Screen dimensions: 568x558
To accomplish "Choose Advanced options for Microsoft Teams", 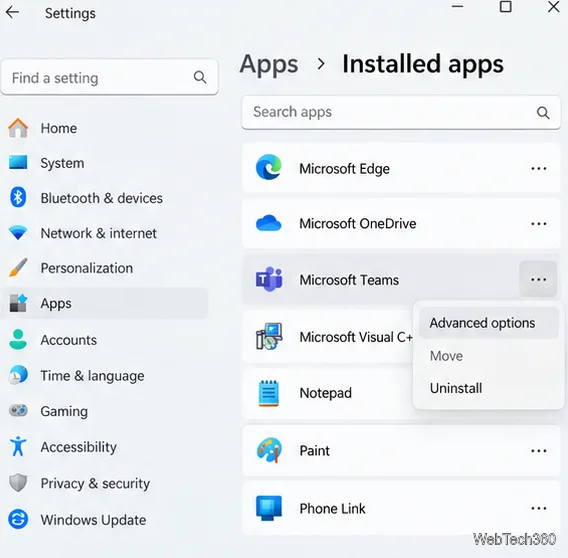I will [489, 323].
